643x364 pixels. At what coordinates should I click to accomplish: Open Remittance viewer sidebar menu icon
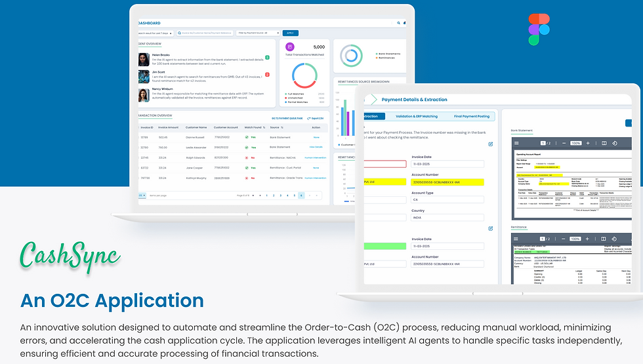(x=516, y=239)
